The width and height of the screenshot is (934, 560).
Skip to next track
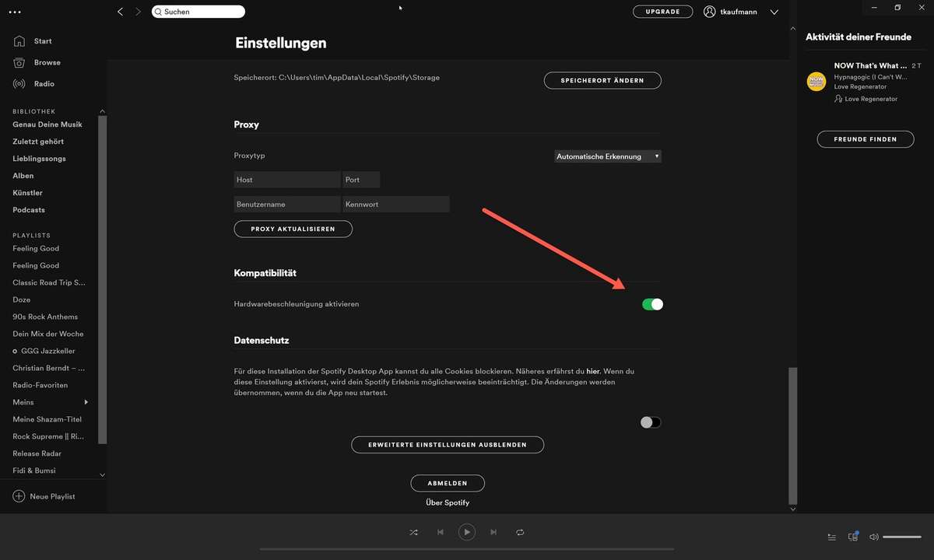click(x=493, y=532)
